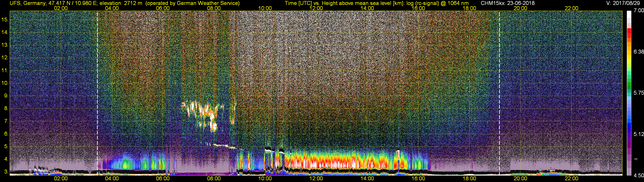
Task: Click the yellow segment of the color bar
Action: coord(629,58)
